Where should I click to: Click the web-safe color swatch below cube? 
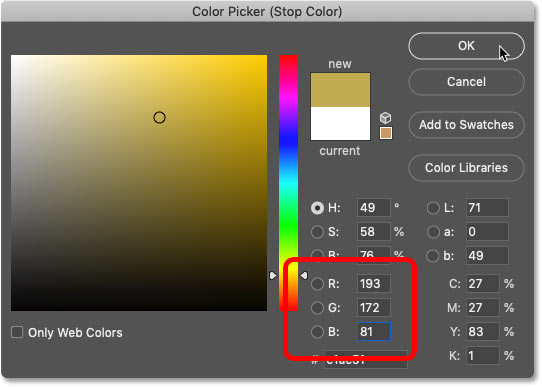coord(386,133)
